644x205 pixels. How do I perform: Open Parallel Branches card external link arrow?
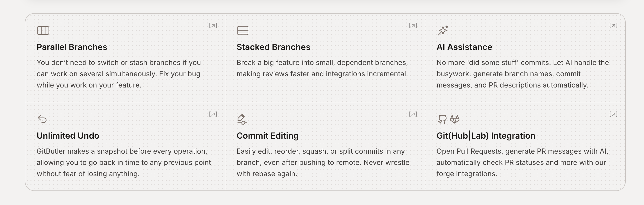pyautogui.click(x=213, y=26)
